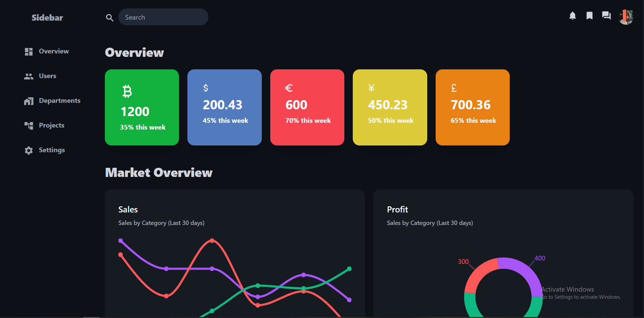
Task: Open the Projects menu label
Action: tap(52, 125)
